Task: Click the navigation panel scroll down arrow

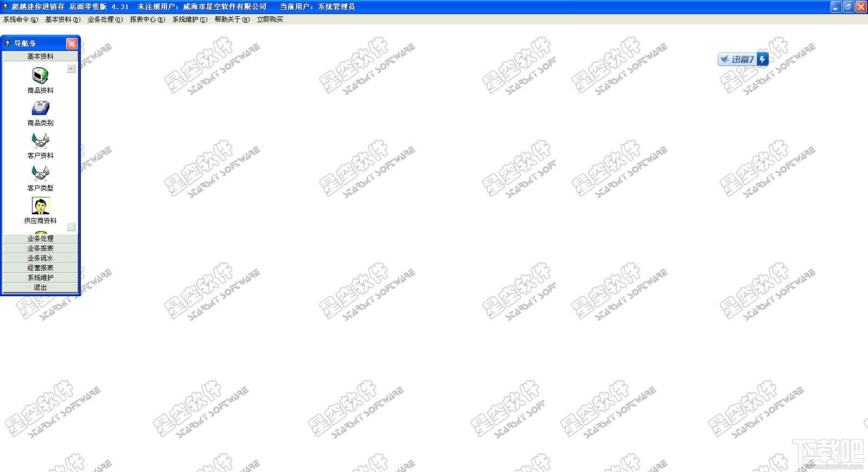Action: (71, 227)
